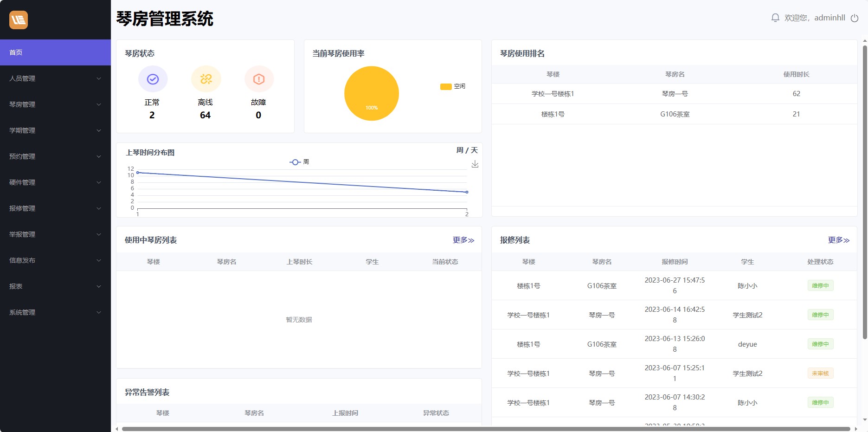This screenshot has height=432, width=868.
Task: Click the first data point on line chart
Action: click(x=138, y=173)
